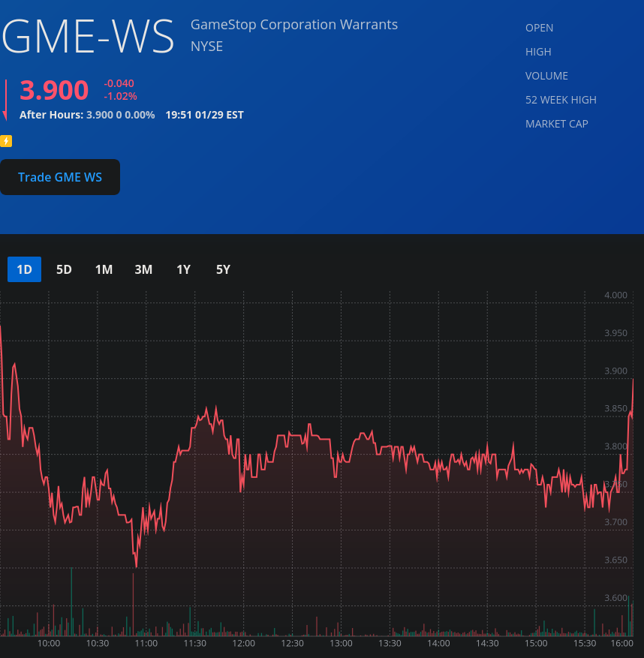Select the 1D chart range tab
644x658 pixels.
(24, 269)
